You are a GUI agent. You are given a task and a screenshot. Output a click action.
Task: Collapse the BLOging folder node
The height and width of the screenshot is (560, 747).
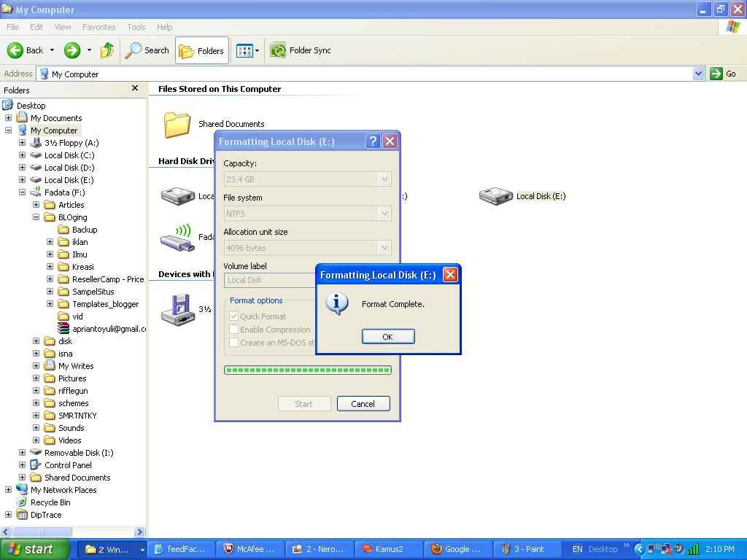(36, 217)
